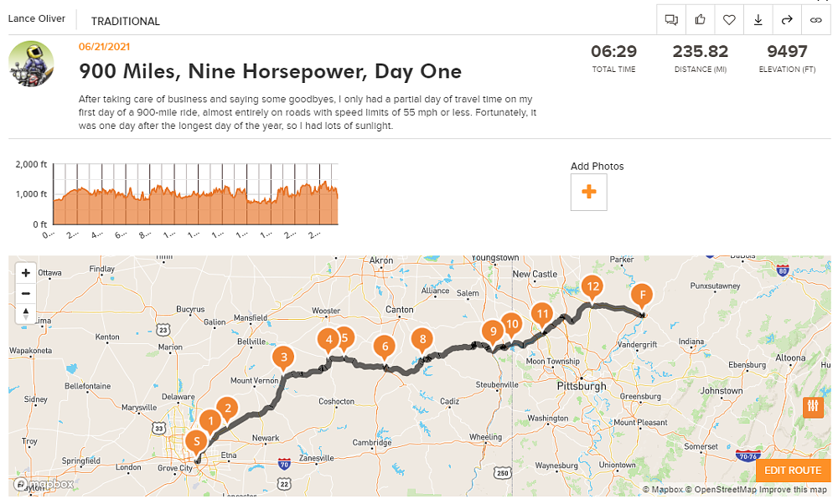Zoom out of the map
The image size is (838, 504).
click(x=25, y=294)
